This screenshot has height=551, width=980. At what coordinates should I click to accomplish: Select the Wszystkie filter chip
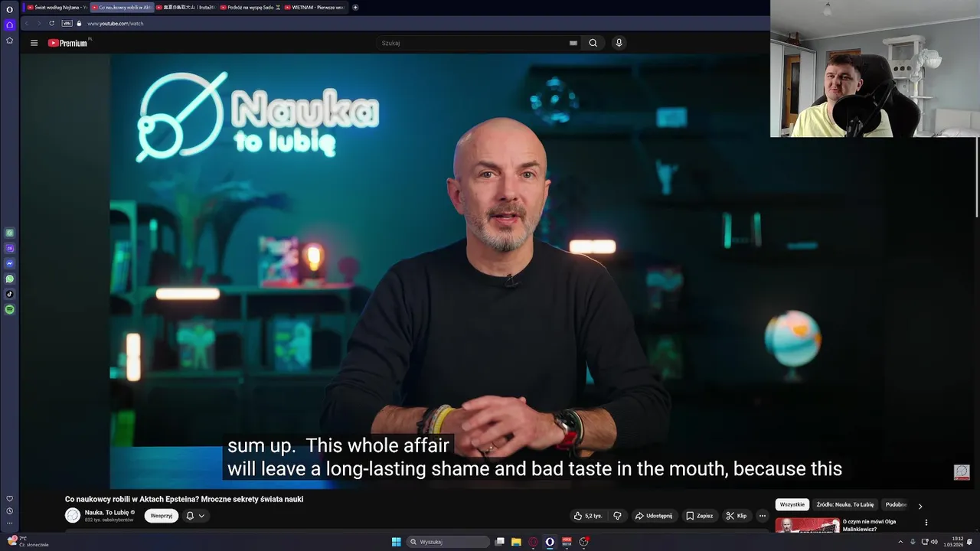point(792,505)
